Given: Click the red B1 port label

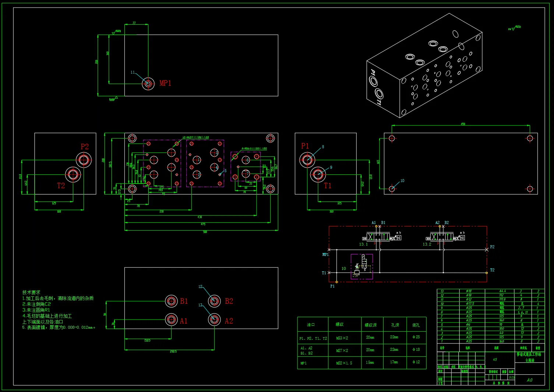Looking at the screenshot, I should coord(184,302).
